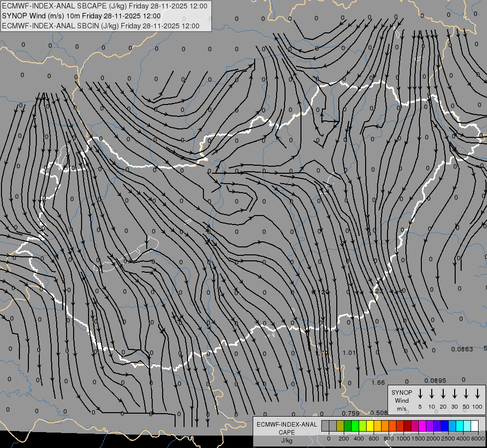
Task: Pick the 30 m/s wind legend arrow
Action: click(x=455, y=394)
